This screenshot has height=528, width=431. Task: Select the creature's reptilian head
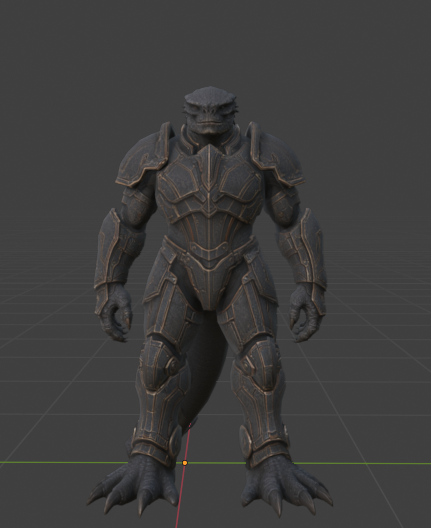(x=210, y=110)
